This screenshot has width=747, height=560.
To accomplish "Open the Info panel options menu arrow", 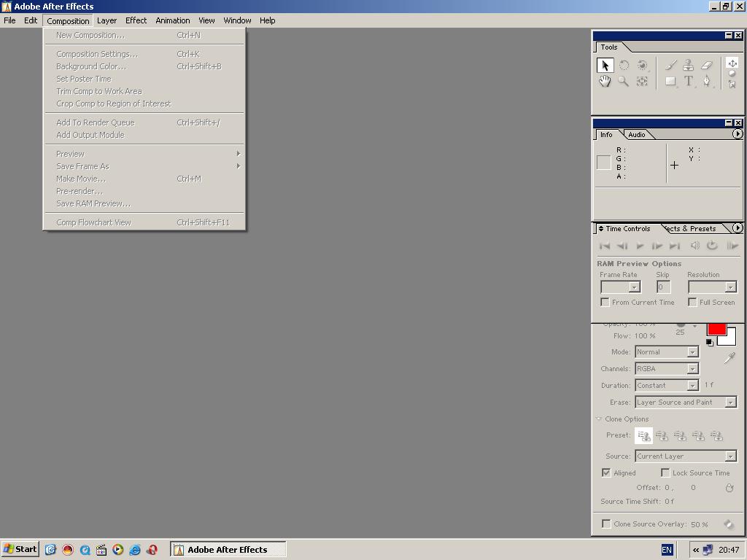I will click(x=737, y=134).
